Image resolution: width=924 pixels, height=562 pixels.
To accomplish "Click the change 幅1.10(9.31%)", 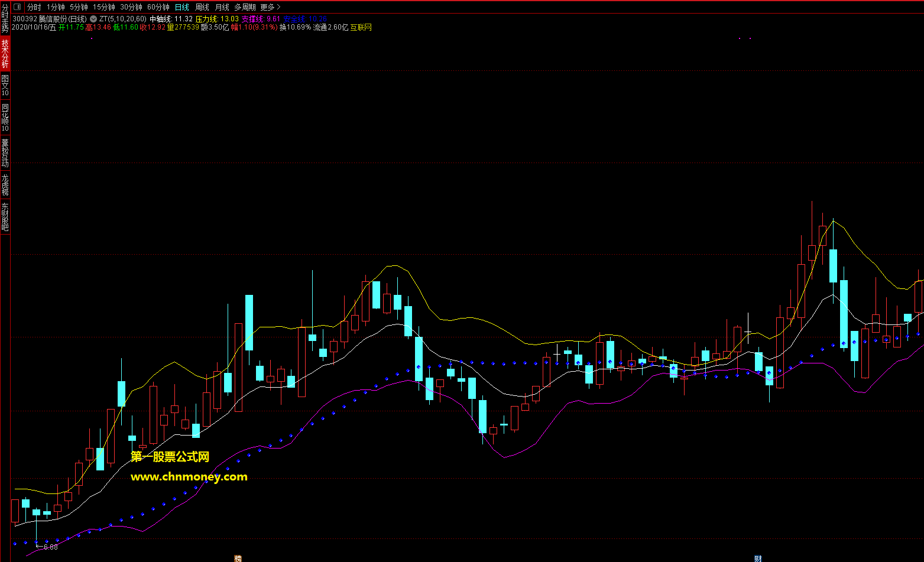I will point(254,27).
